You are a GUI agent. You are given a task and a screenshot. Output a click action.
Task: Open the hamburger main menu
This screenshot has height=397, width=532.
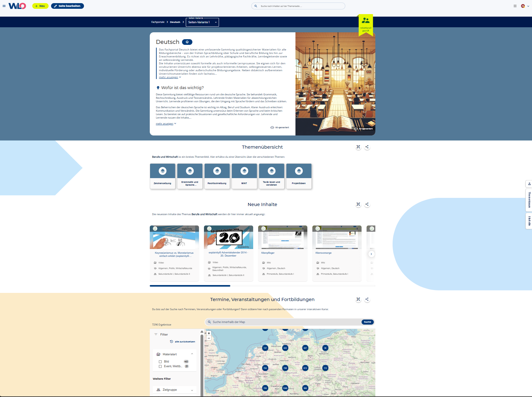pyautogui.click(x=4, y=6)
